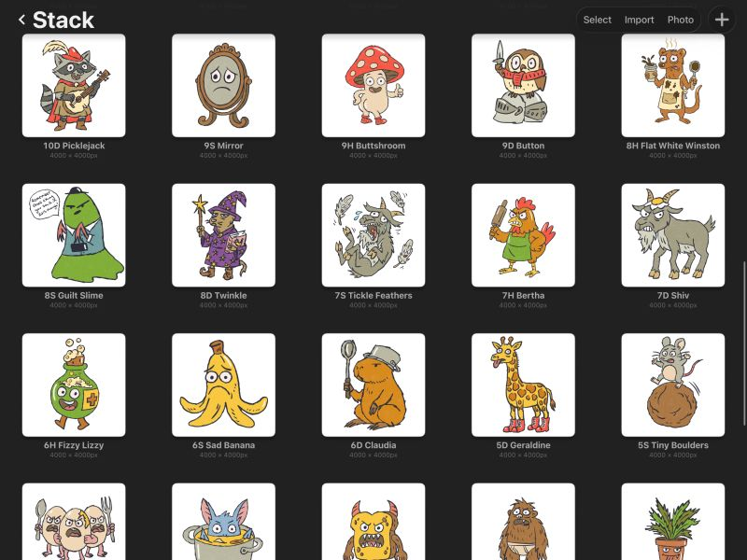Click the gallery vertical scrollbar
This screenshot has width=747, height=560.
pos(744,343)
